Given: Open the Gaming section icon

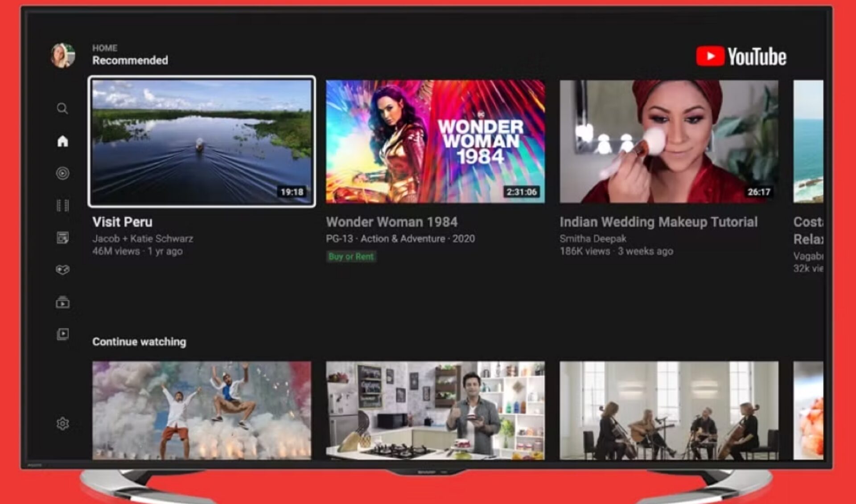Looking at the screenshot, I should [62, 269].
